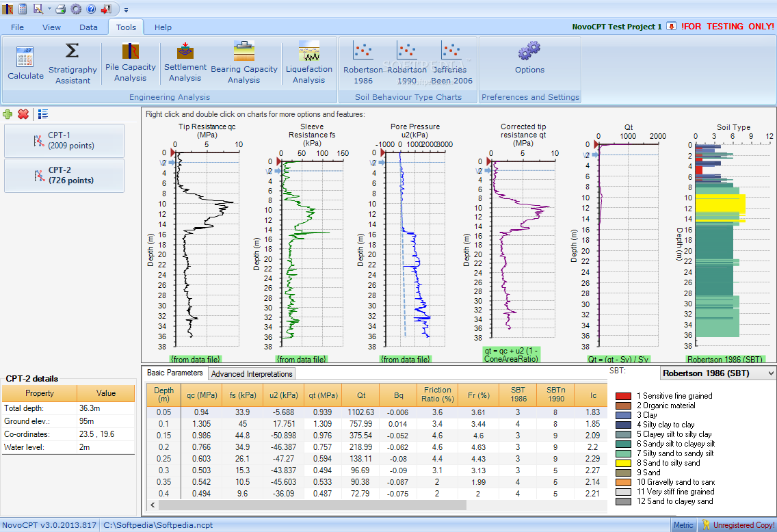The image size is (777, 532).
Task: Click the qc (MPa) column header
Action: 202,395
